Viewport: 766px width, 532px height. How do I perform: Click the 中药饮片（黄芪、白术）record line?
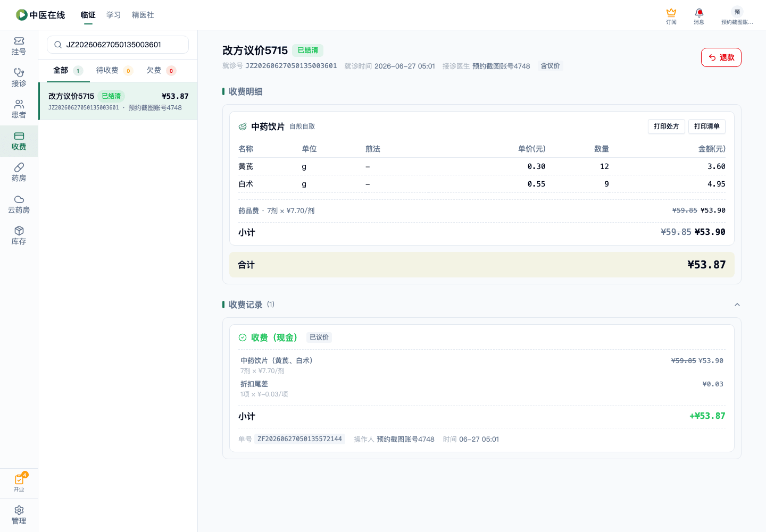click(482, 365)
